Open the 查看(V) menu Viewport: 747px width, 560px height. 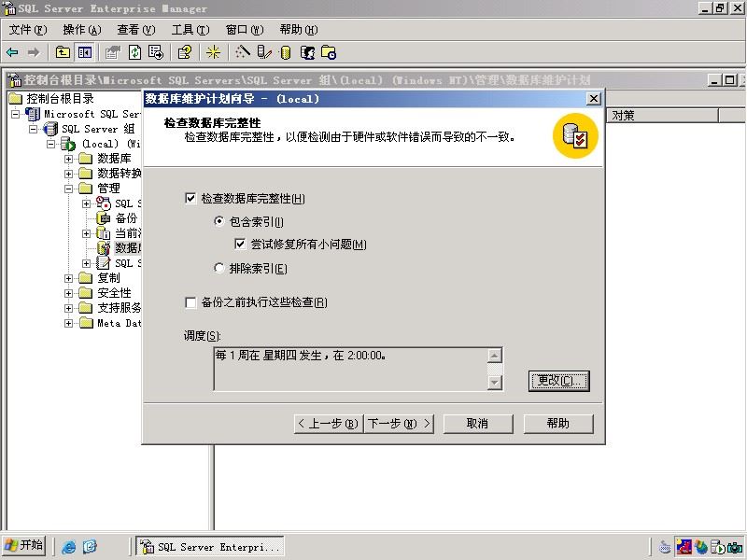(x=136, y=30)
